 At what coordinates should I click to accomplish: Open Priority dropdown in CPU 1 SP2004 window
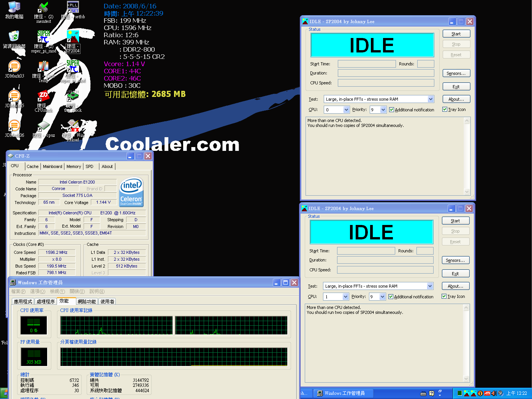pyautogui.click(x=382, y=296)
